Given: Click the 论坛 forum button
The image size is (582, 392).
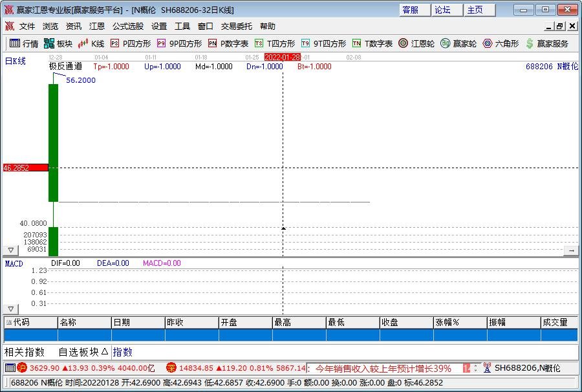Looking at the screenshot, I should (447, 10).
